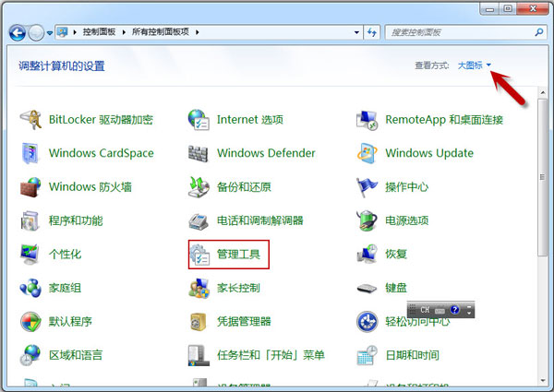Open the 键盘 keyboard icon
Image resolution: width=554 pixels, height=392 pixels.
click(x=367, y=289)
